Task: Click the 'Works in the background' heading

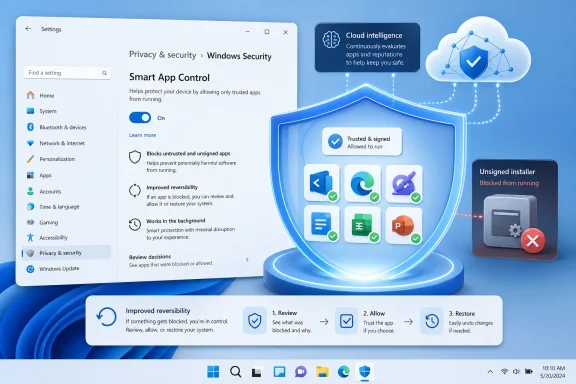Action: point(176,221)
